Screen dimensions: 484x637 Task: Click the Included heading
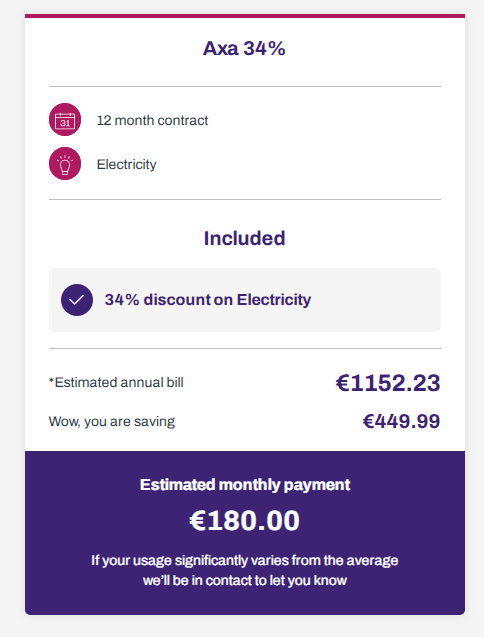(245, 238)
